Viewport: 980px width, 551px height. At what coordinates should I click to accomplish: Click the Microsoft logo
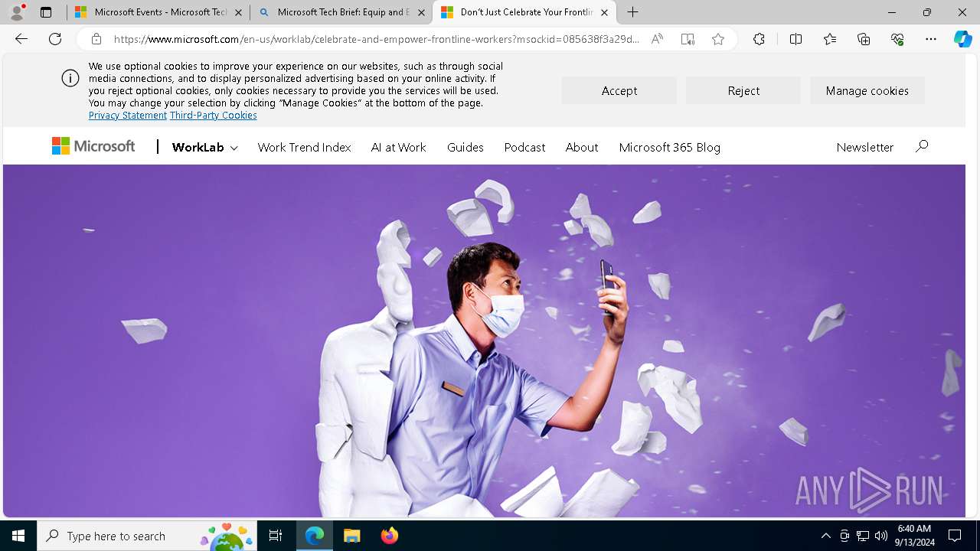(x=93, y=146)
